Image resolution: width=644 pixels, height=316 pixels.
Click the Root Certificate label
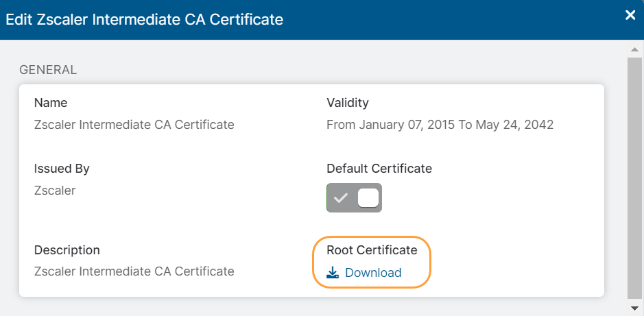click(x=372, y=250)
